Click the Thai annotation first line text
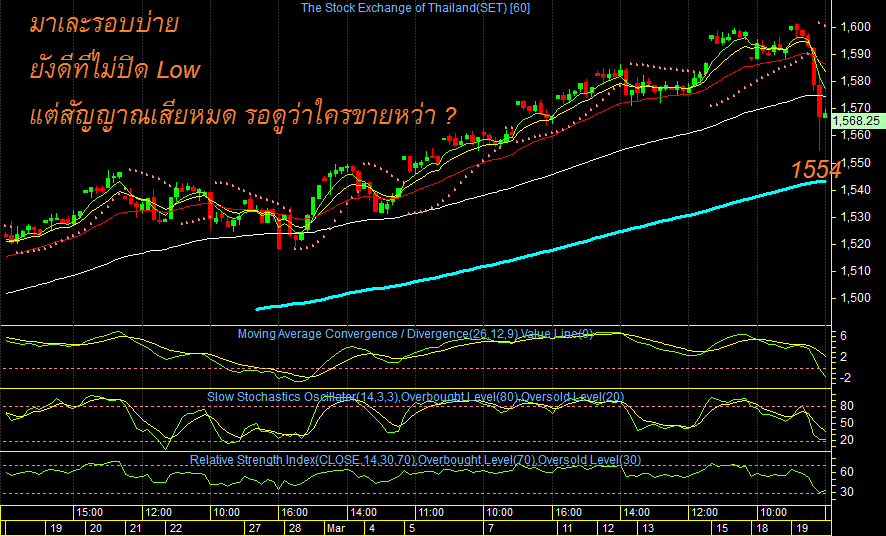The height and width of the screenshot is (536, 886). click(104, 25)
